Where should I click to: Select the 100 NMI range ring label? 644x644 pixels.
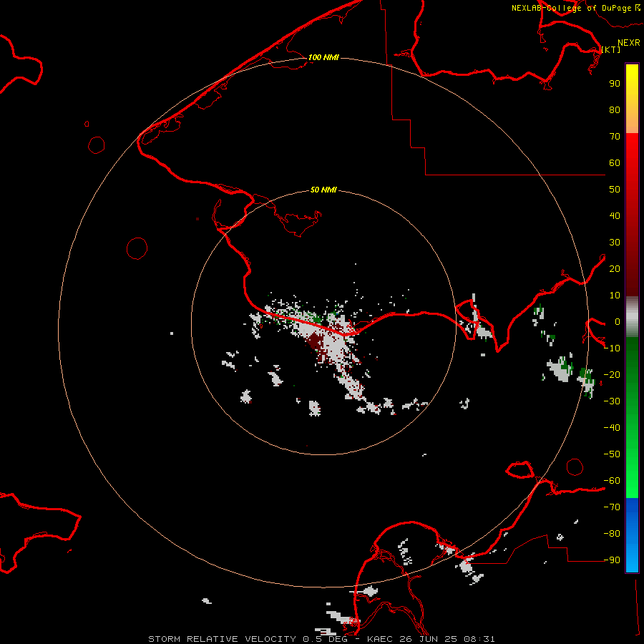(x=323, y=57)
